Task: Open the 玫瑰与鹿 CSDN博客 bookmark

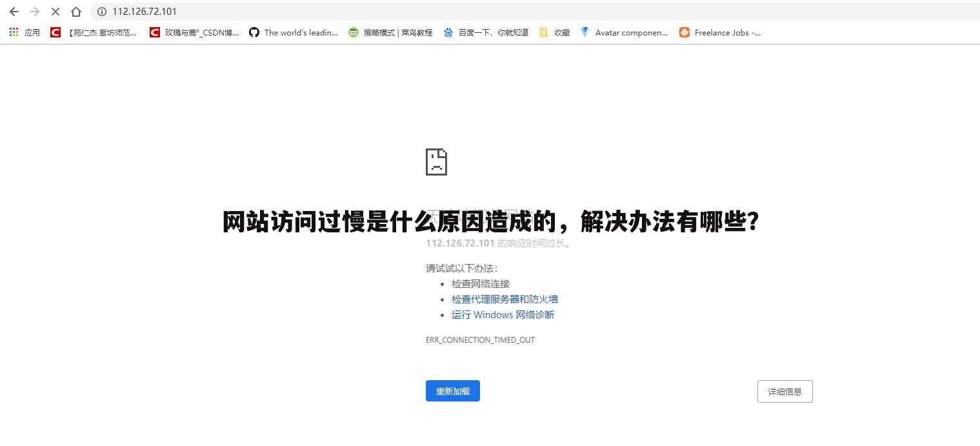Action: [194, 32]
